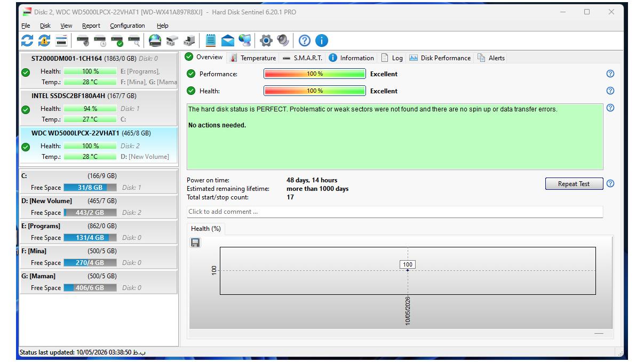This screenshot has width=644, height=362.
Task: Click the D: free space 443/2 GB bar
Action: click(x=90, y=213)
